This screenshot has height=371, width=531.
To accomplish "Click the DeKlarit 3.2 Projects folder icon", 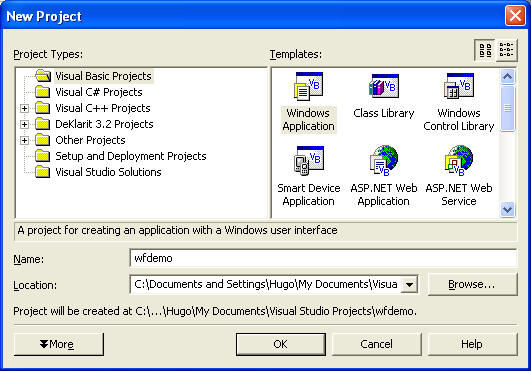I will [x=43, y=124].
